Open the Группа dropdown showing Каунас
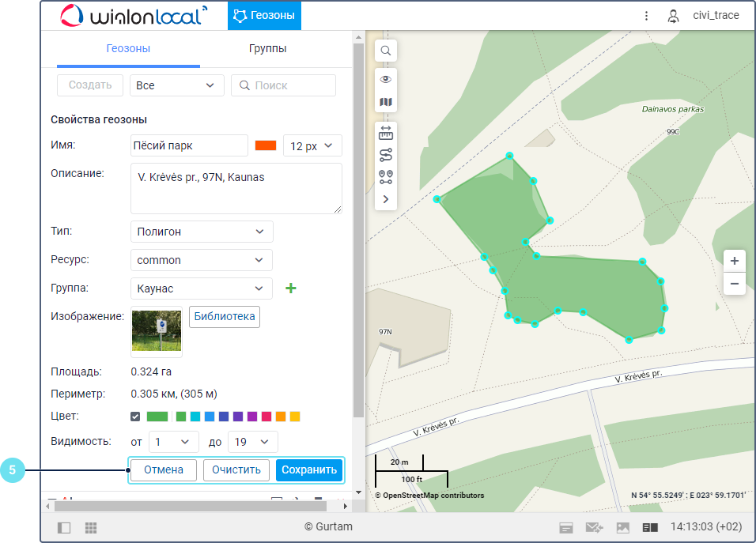The width and height of the screenshot is (756, 543). pos(202,288)
